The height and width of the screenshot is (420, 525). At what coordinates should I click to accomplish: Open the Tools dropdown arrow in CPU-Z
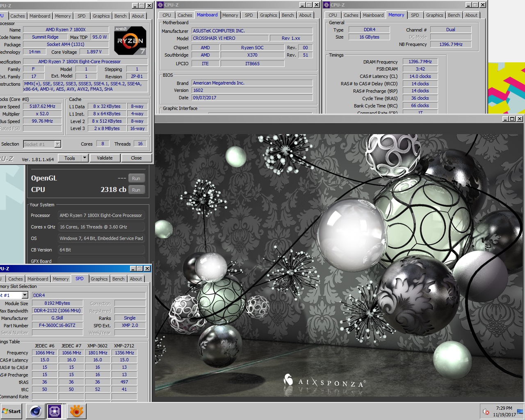pyautogui.click(x=84, y=158)
